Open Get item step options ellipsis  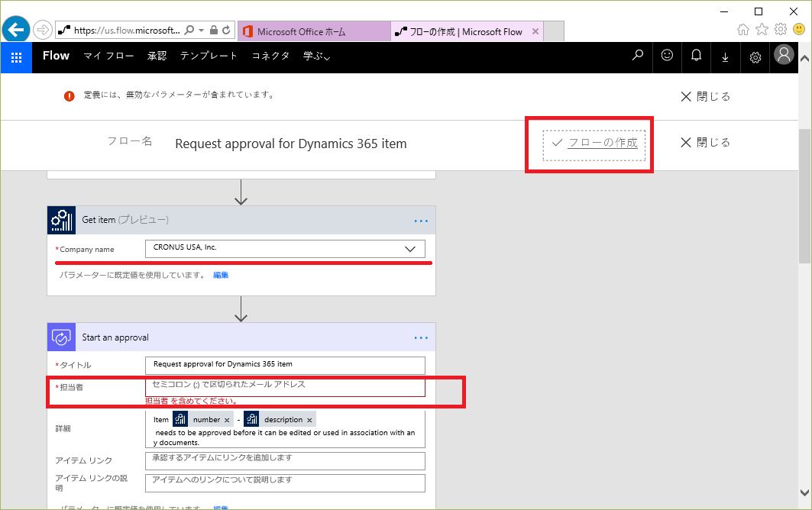point(421,220)
